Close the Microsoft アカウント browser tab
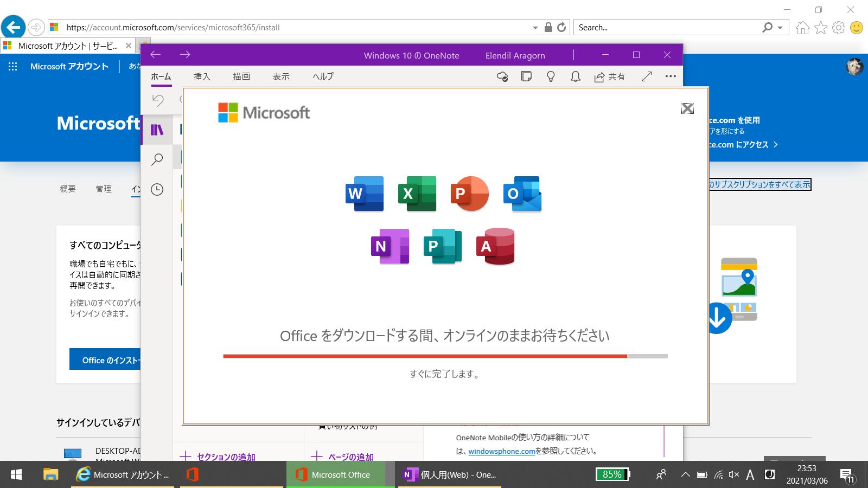Image resolution: width=868 pixels, height=488 pixels. pos(129,46)
